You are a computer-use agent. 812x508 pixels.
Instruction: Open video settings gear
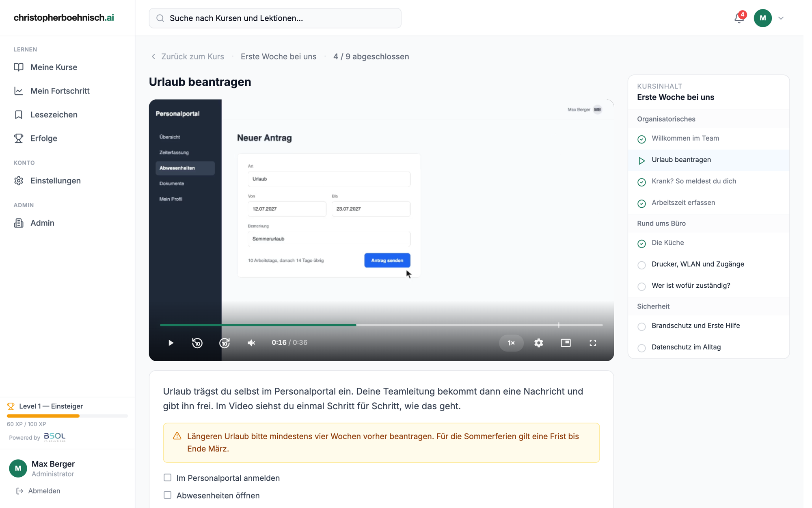tap(539, 343)
